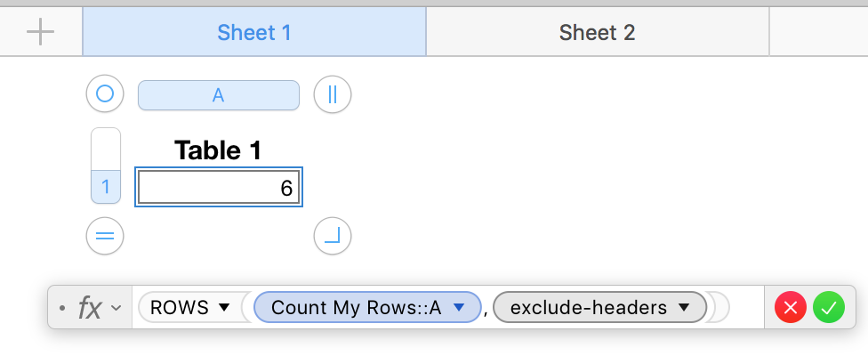This screenshot has height=356, width=868.
Task: Switch to the Sheet 1 tab
Action: (x=254, y=33)
